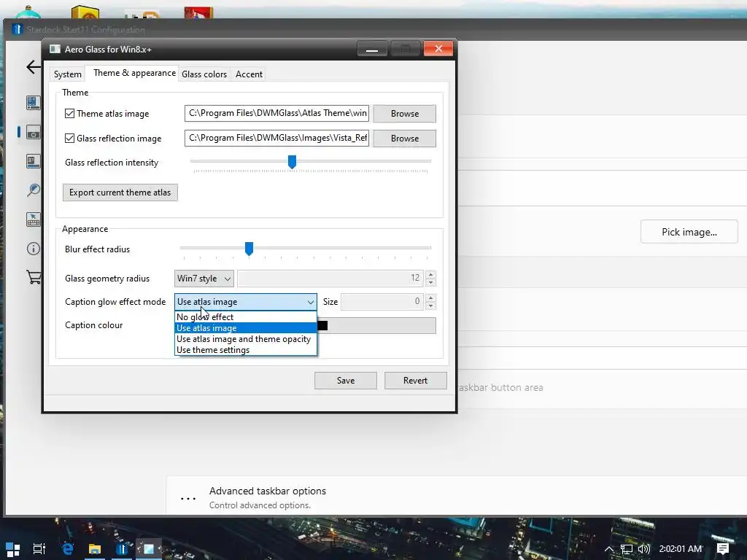Adjust the Glass reflection intensity slider

[292, 162]
